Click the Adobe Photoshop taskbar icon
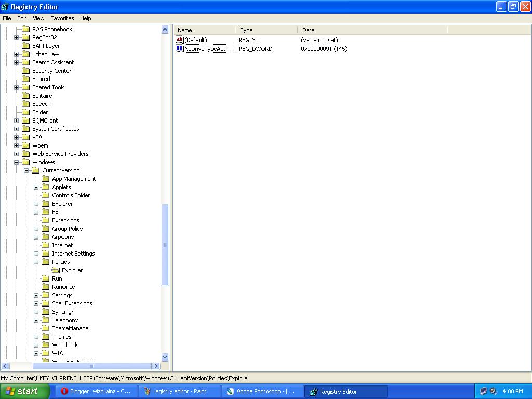 (x=230, y=391)
